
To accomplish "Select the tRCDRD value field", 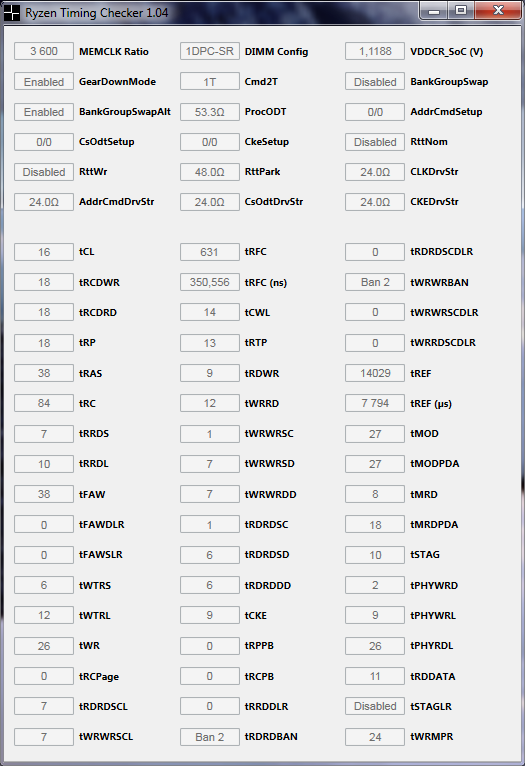I will [44, 313].
